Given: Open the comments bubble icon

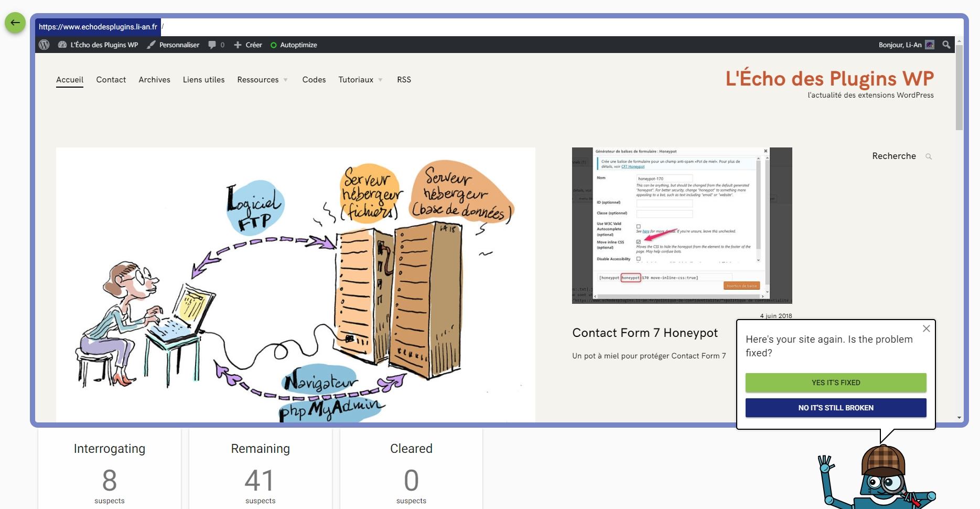Looking at the screenshot, I should [212, 45].
